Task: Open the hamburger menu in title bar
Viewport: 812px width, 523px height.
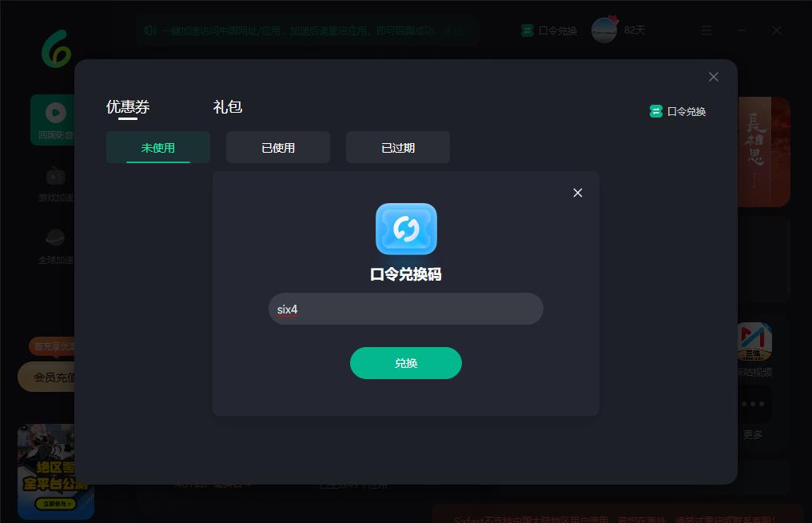Action: (x=707, y=30)
